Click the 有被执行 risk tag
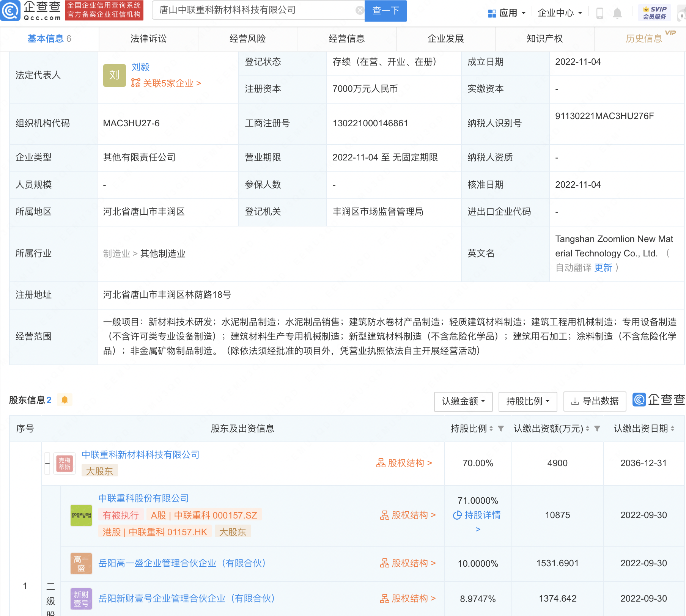The width and height of the screenshot is (686, 616). (x=121, y=515)
